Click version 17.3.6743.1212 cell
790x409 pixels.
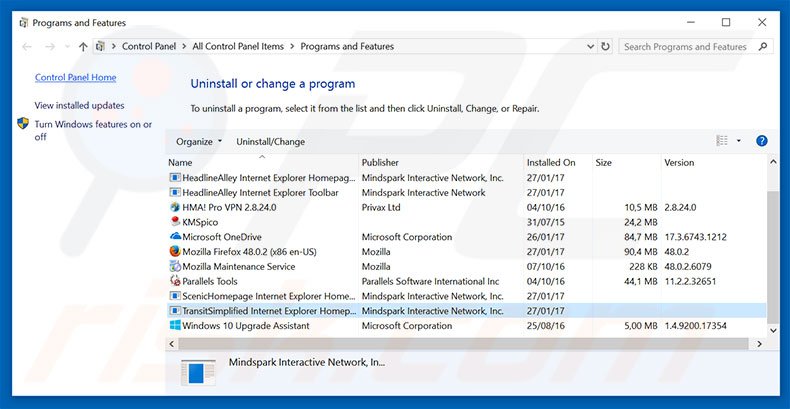click(x=695, y=237)
